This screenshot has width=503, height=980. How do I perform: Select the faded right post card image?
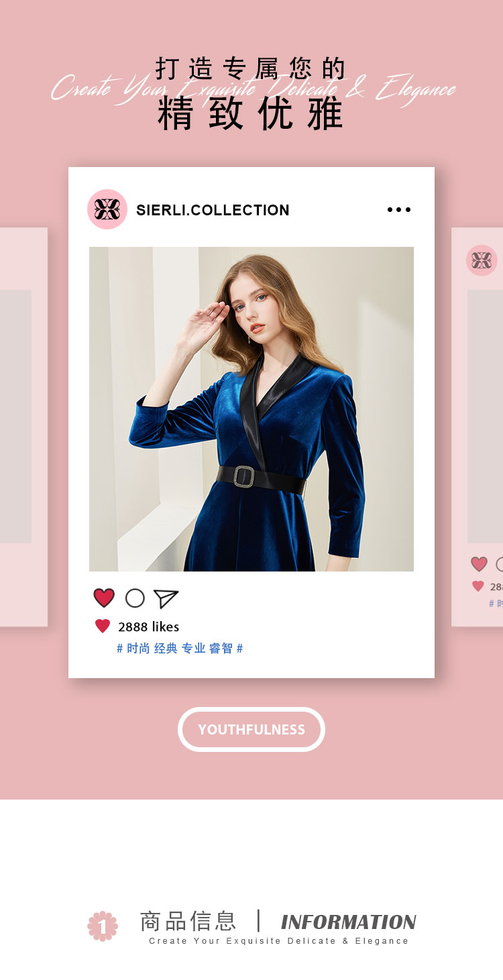click(486, 417)
